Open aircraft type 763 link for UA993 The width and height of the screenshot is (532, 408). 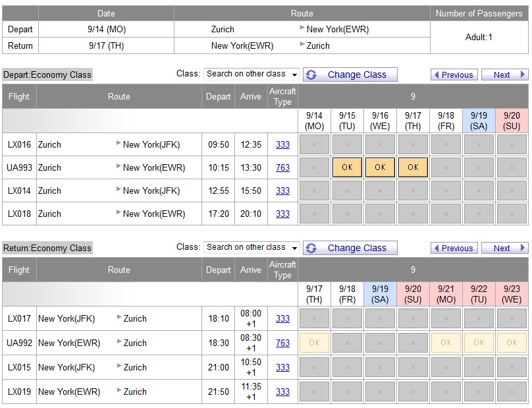(282, 167)
